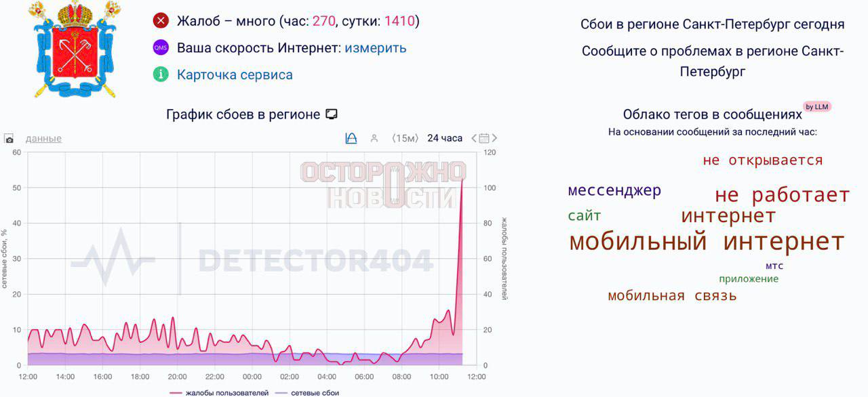Select the '24 часа' time range

445,138
